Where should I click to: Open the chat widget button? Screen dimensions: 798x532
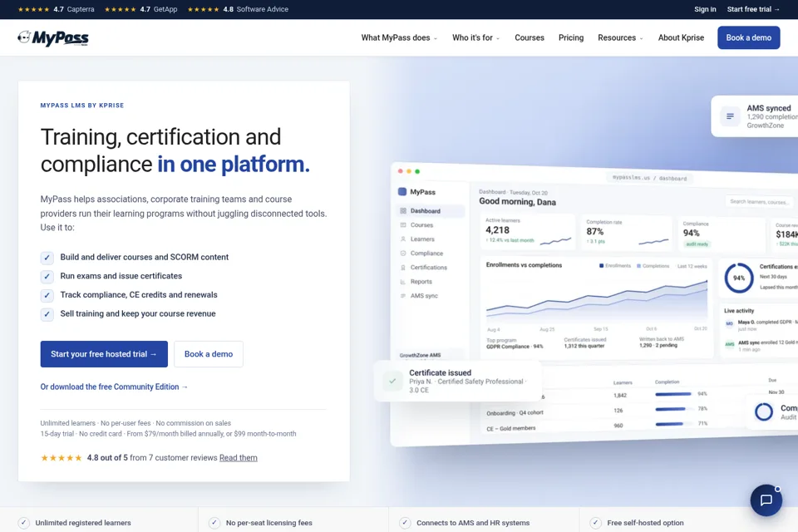tap(766, 500)
